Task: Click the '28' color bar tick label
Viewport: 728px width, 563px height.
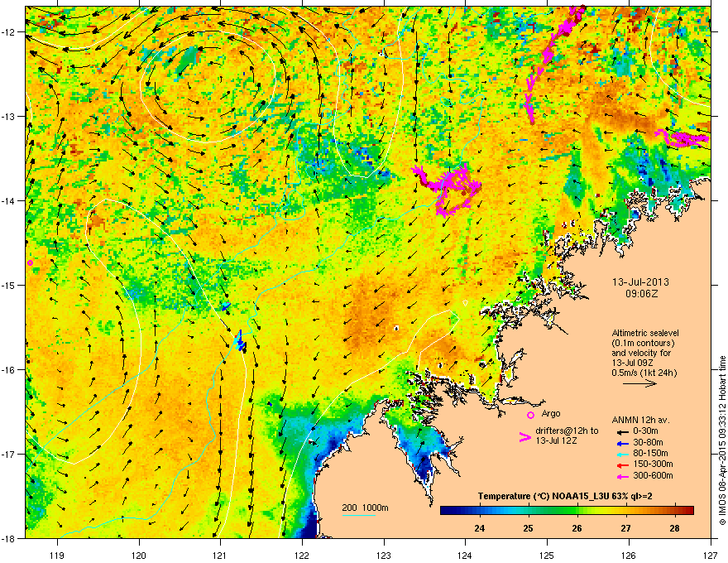Action: [x=674, y=528]
